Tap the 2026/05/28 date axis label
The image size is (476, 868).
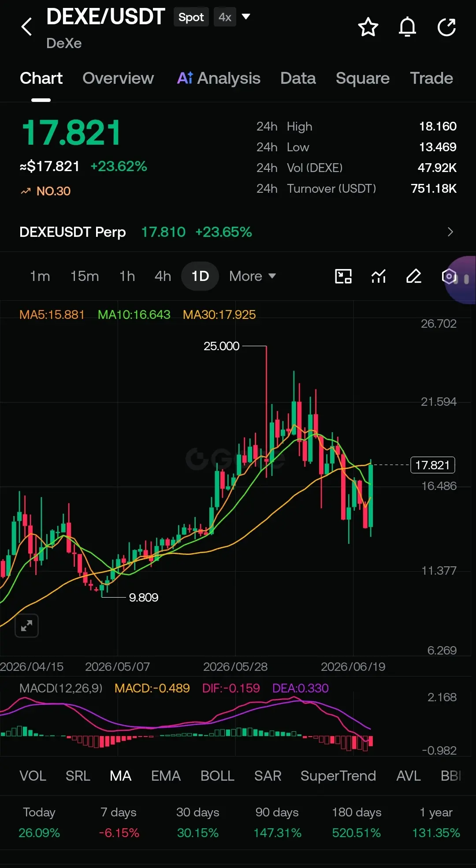[235, 666]
